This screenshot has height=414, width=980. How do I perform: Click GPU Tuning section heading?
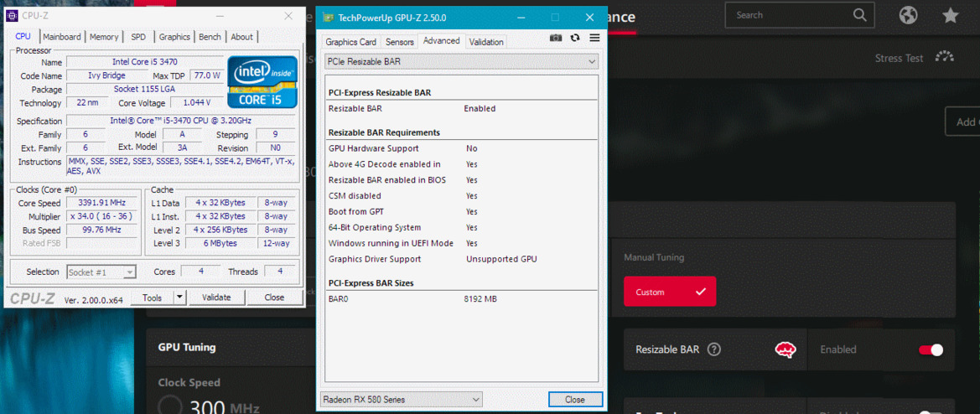tap(187, 347)
